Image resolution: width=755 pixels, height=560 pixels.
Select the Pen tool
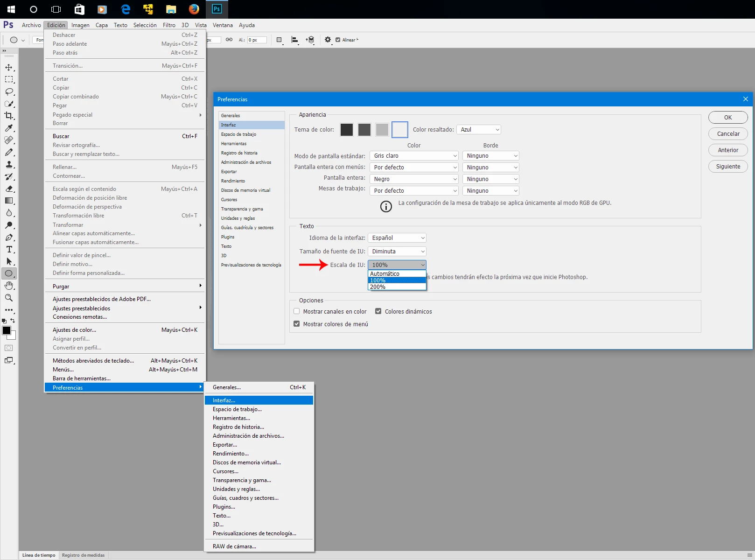point(9,237)
